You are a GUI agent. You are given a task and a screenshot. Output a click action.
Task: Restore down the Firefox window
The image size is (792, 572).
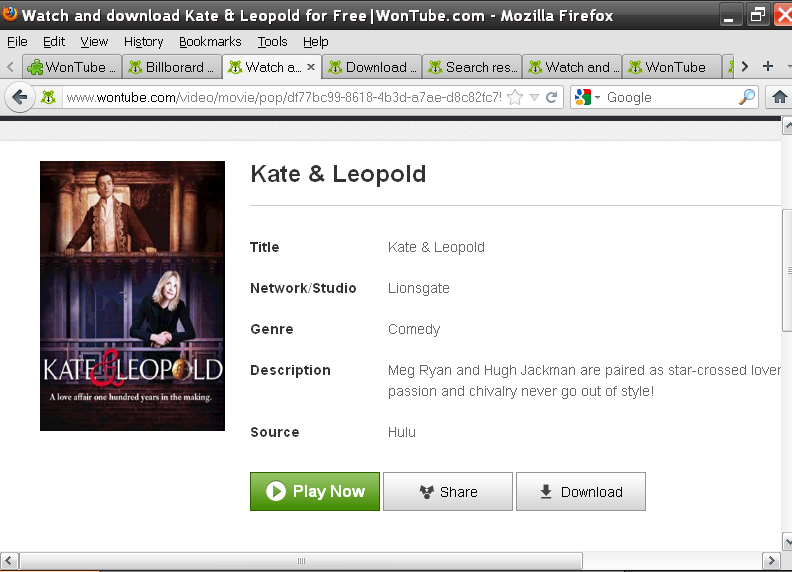[x=757, y=15]
